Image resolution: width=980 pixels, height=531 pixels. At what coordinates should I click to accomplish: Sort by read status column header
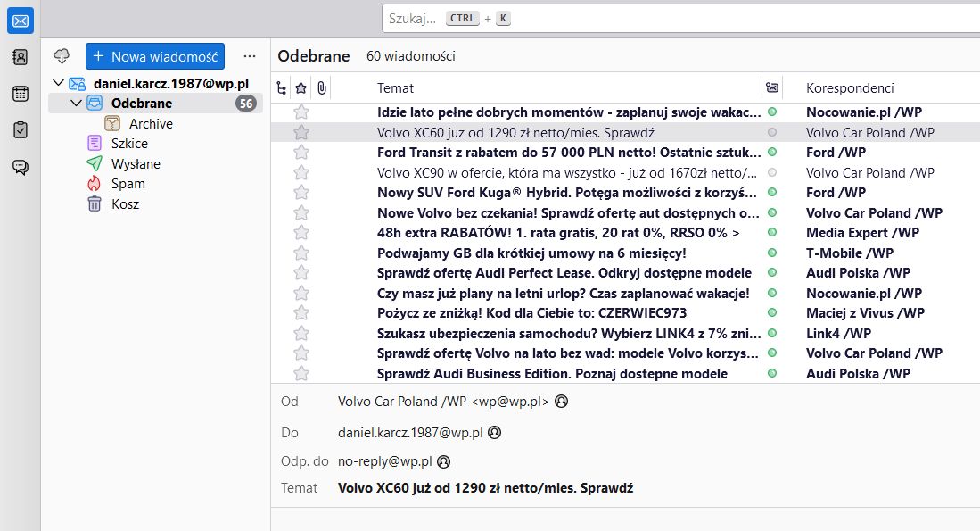click(x=772, y=88)
